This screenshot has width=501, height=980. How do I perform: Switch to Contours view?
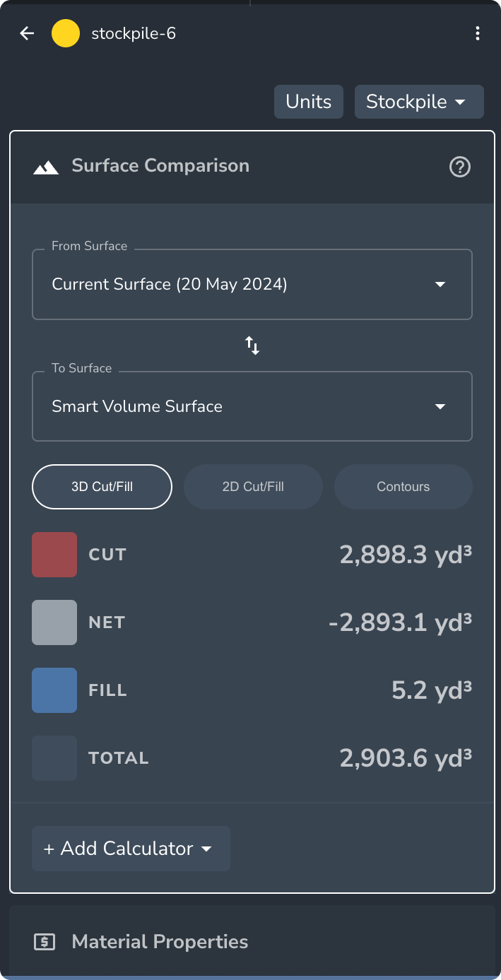403,487
